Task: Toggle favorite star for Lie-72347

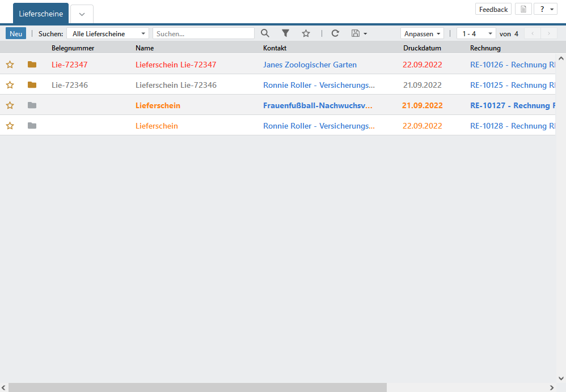Action: point(10,65)
